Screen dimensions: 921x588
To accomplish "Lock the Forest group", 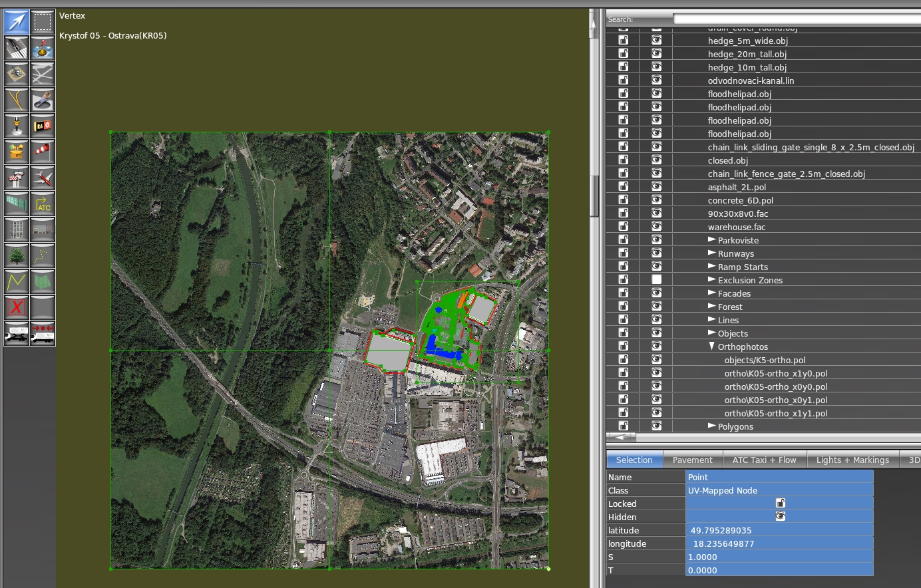I will (x=624, y=306).
